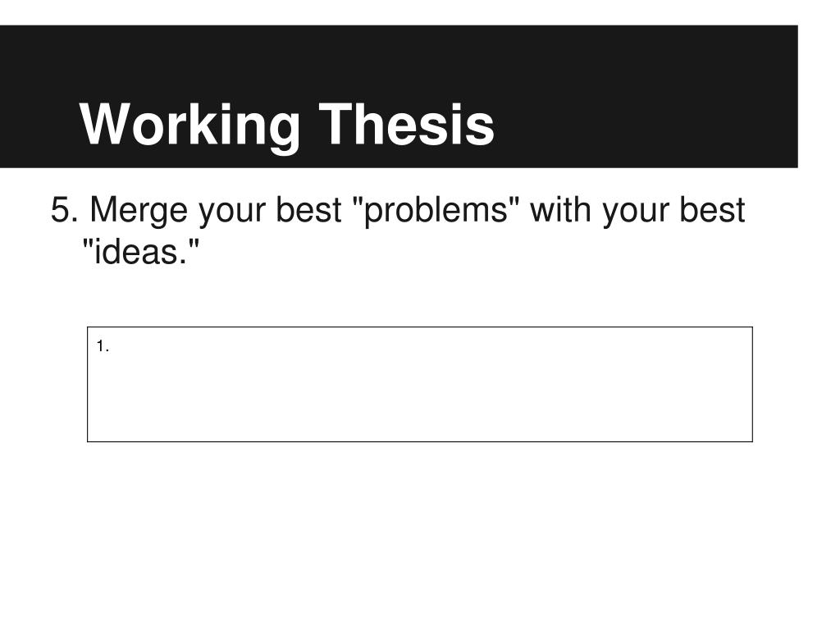
Task: Click the top border of the answer box
Action: [420, 326]
